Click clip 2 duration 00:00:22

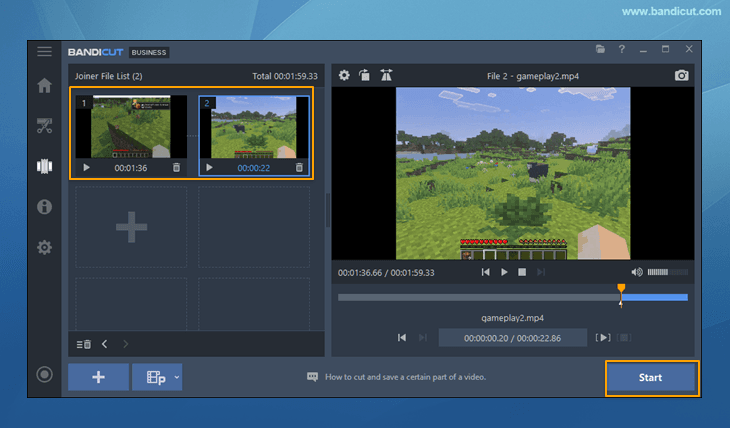(x=254, y=168)
